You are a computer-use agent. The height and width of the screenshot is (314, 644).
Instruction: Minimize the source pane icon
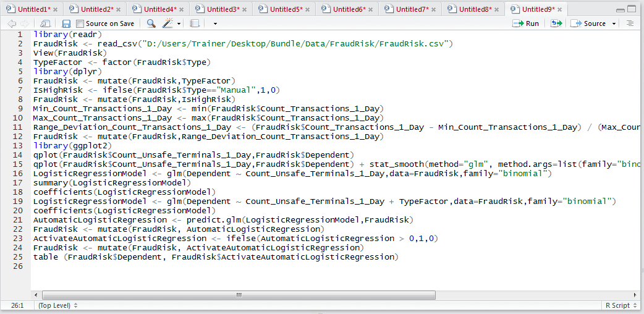click(620, 10)
